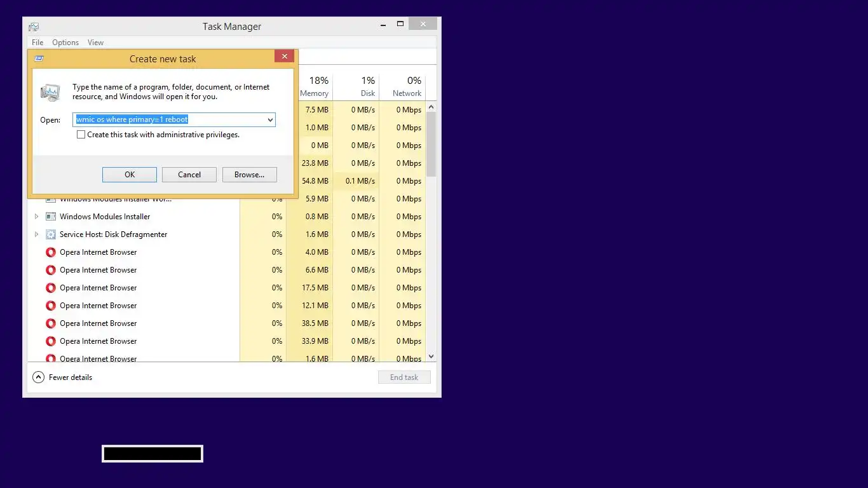The image size is (868, 488).
Task: Click Opera icon on the 38.5 MB row
Action: tap(51, 323)
